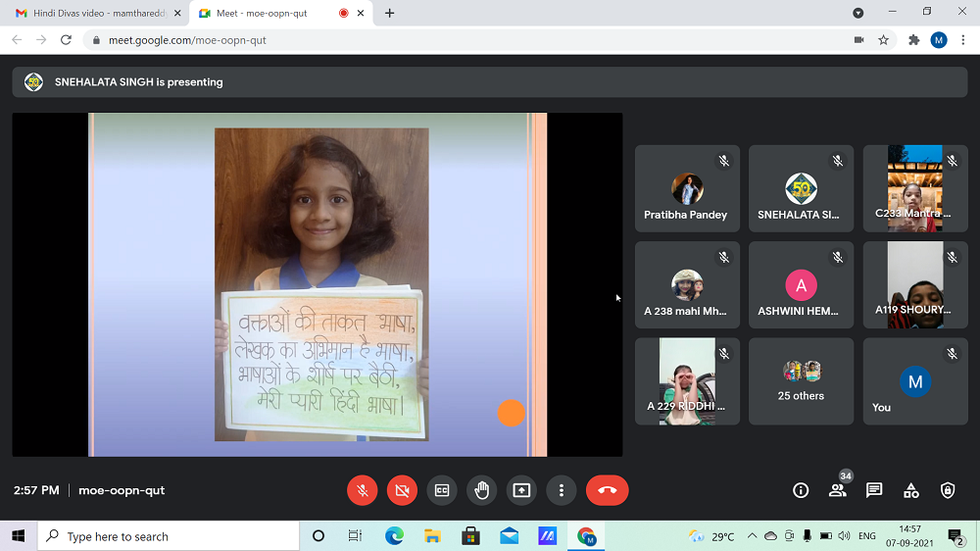Open the three-dot more options menu
980x551 pixels.
[x=561, y=490]
